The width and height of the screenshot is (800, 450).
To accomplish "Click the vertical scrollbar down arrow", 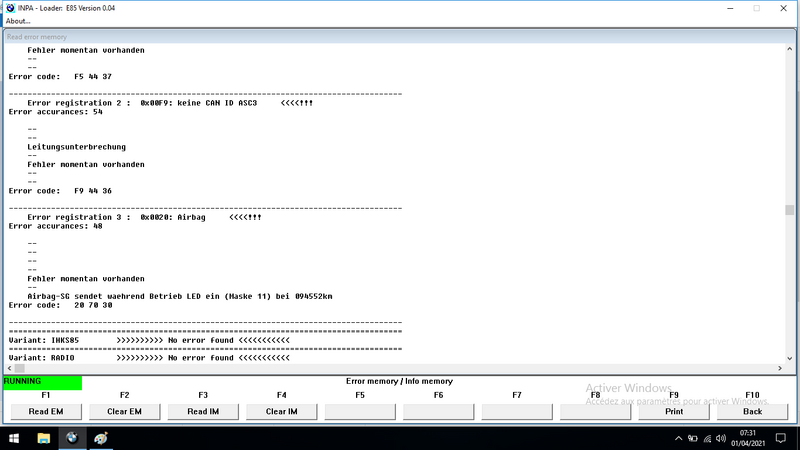I will click(790, 359).
